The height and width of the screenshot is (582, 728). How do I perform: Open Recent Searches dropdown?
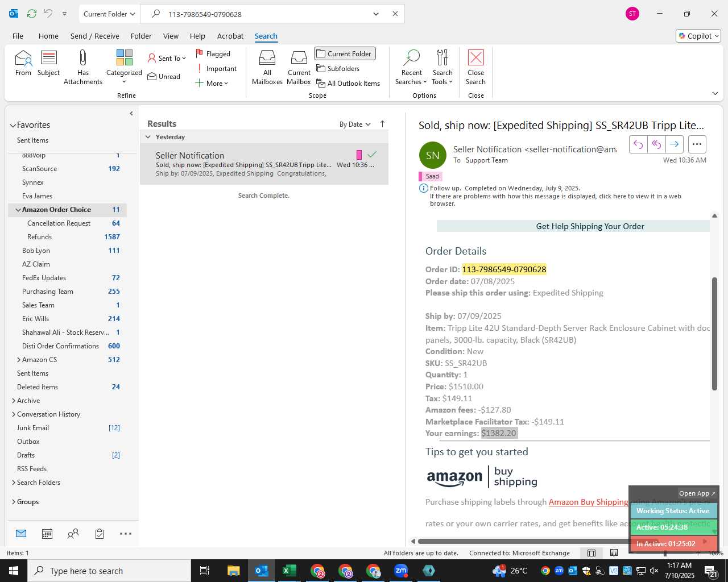[411, 67]
